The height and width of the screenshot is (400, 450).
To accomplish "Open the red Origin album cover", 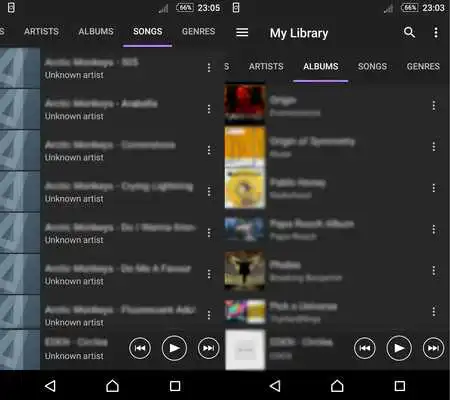I will pos(245,103).
